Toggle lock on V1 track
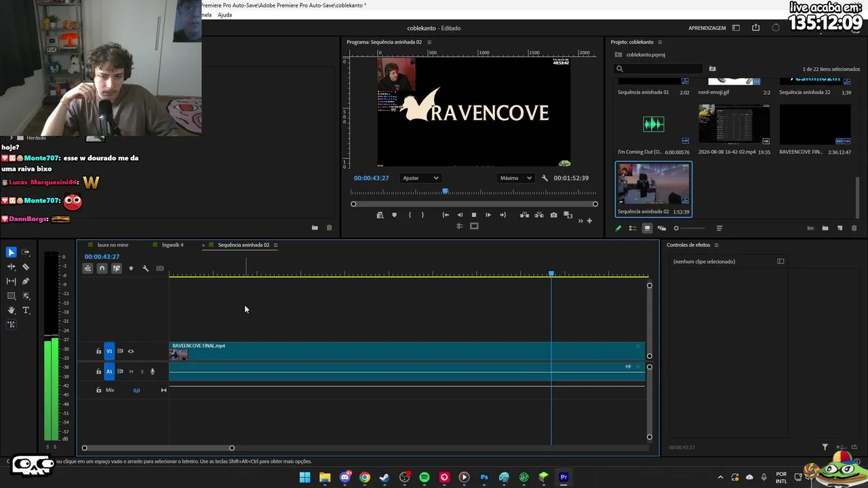 tap(98, 351)
